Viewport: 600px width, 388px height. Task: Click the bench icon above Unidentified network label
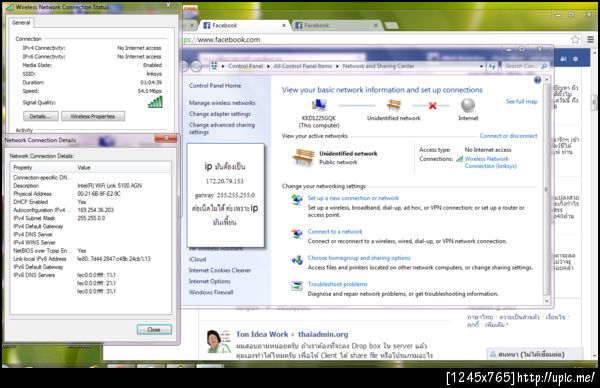click(393, 104)
